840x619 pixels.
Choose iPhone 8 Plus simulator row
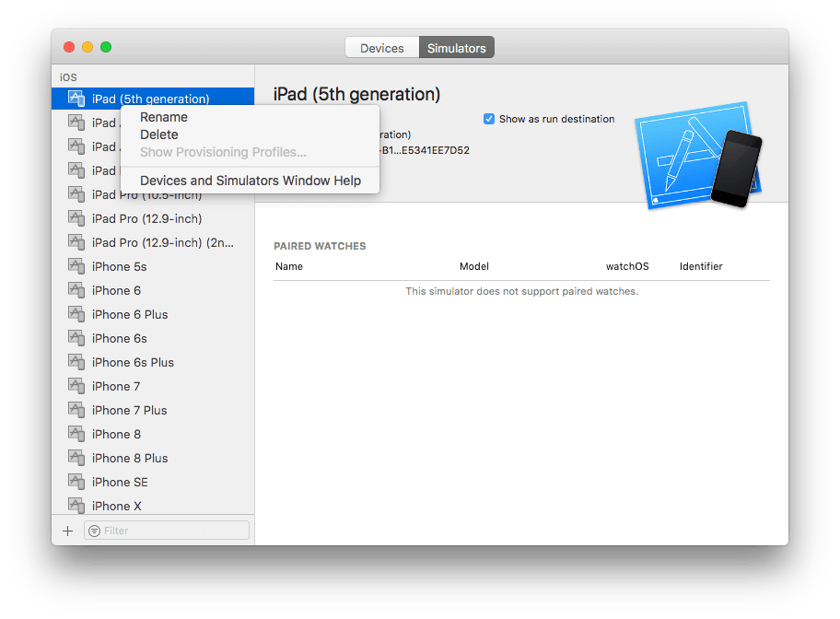pyautogui.click(x=153, y=458)
